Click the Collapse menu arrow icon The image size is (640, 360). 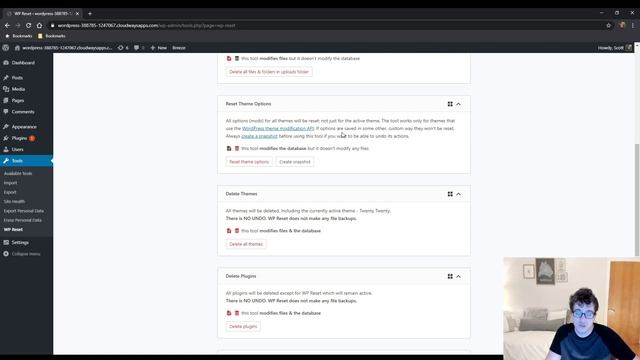click(6, 254)
